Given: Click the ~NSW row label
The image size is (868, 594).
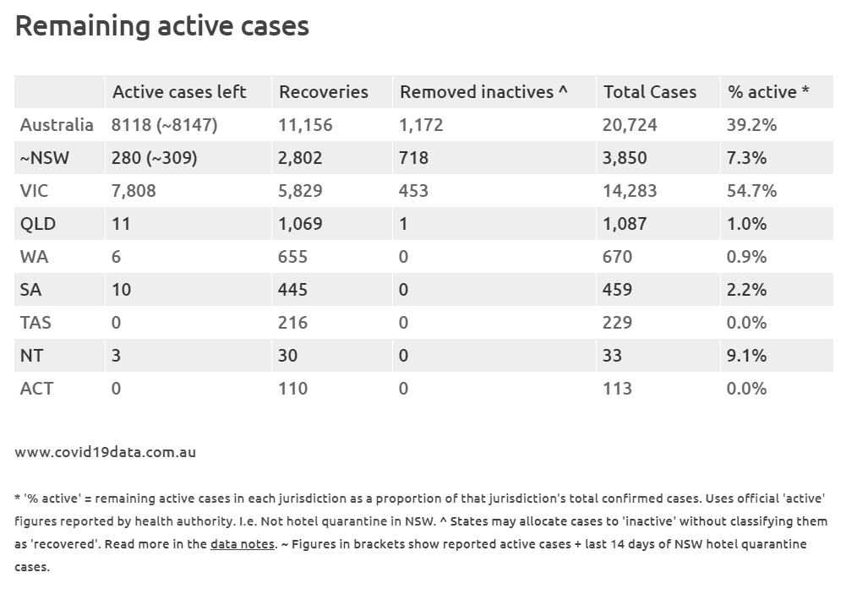Looking at the screenshot, I should (x=45, y=158).
